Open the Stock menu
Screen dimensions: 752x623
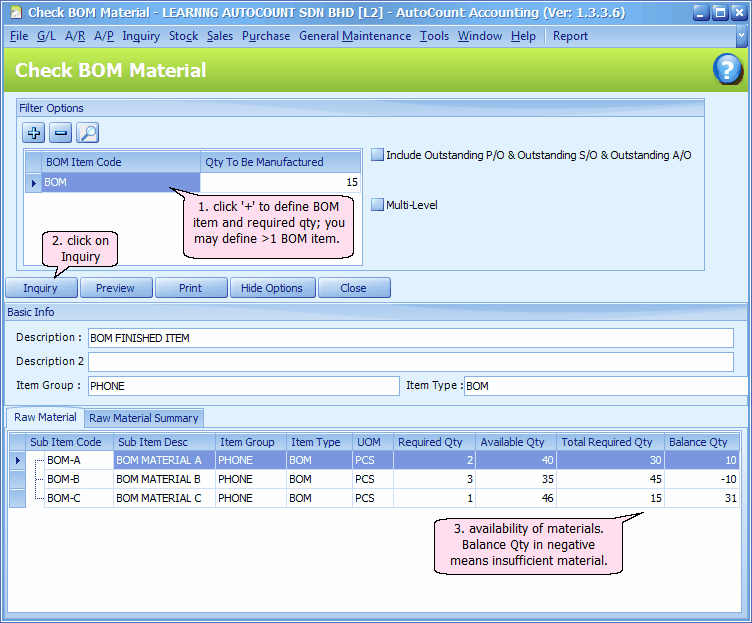(x=183, y=36)
